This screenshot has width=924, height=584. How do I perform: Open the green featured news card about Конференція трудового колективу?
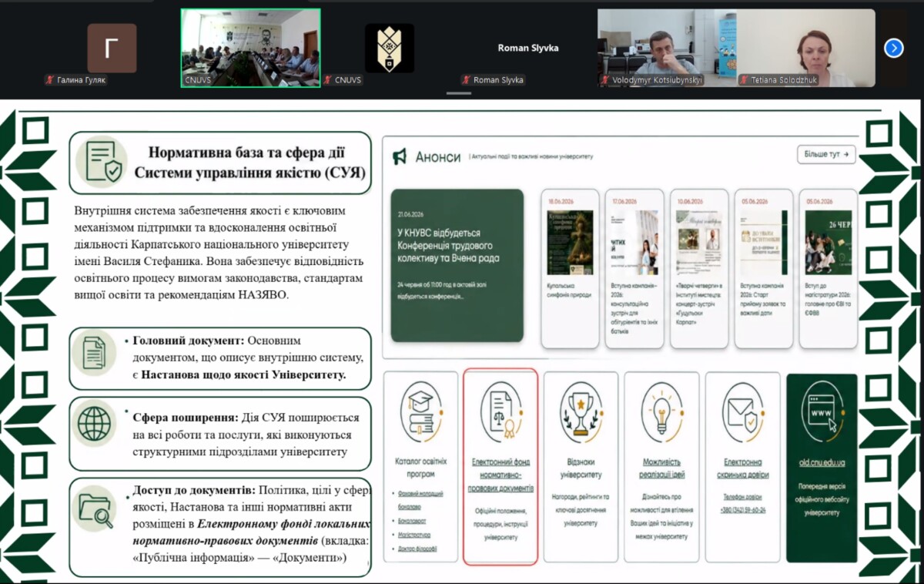457,266
